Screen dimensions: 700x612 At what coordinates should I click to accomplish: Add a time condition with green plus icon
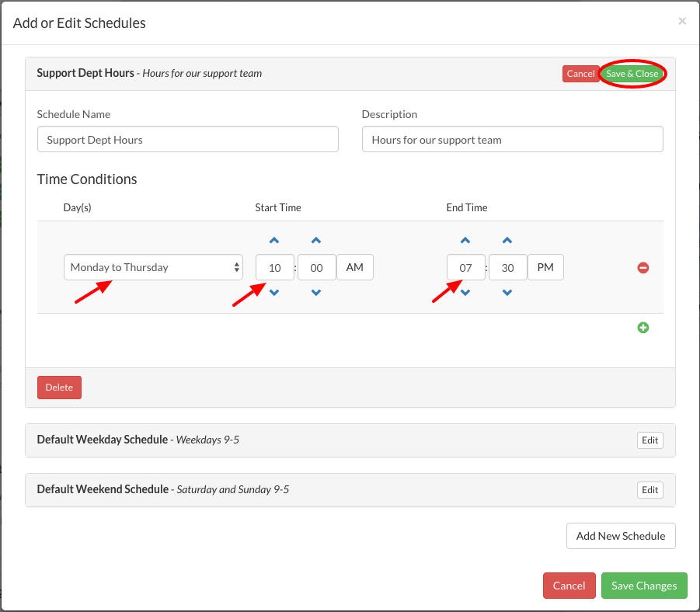[x=643, y=328]
